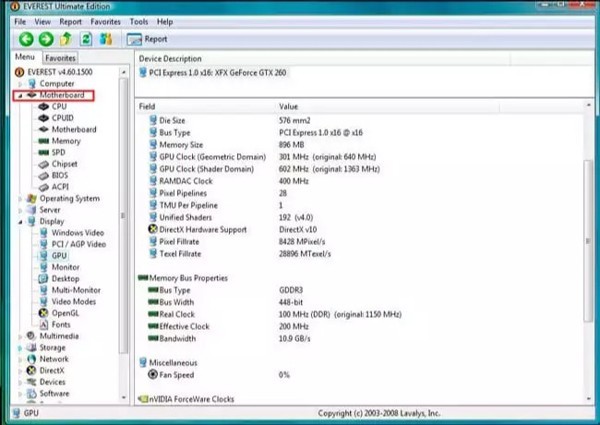600x425 pixels.
Task: Click the Report toolbar button
Action: (x=147, y=39)
